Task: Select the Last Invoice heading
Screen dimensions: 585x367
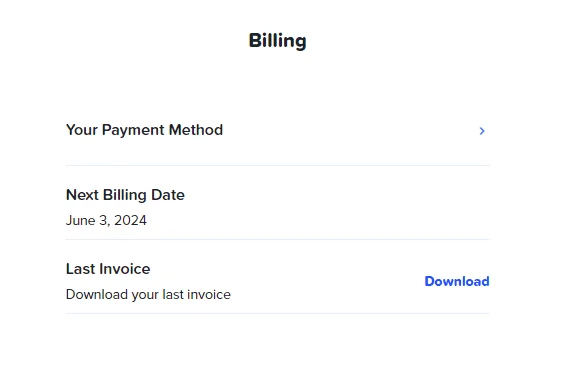Action: [x=108, y=269]
